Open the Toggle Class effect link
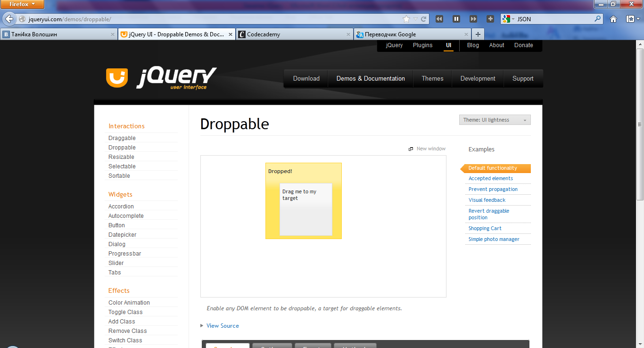 [x=125, y=312]
